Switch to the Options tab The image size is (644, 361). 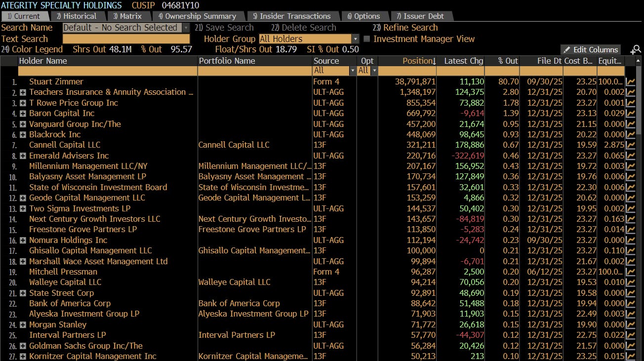pos(363,16)
